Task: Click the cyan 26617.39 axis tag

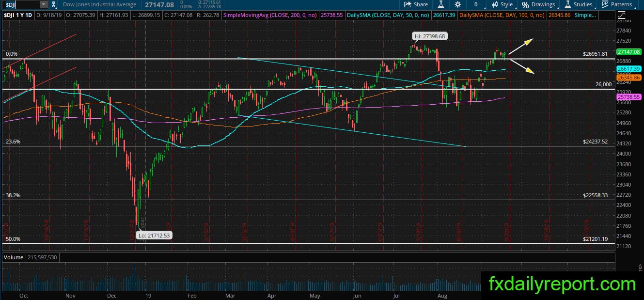Action: coord(629,69)
